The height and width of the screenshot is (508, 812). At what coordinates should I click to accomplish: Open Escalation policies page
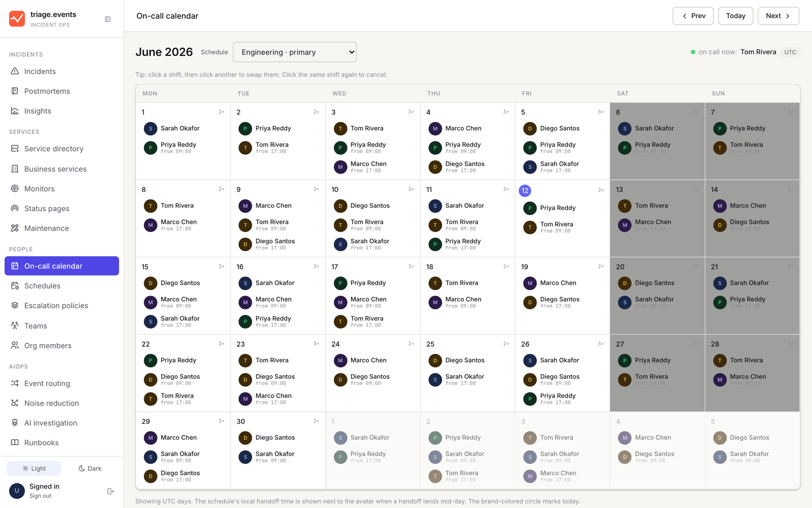click(x=62, y=305)
